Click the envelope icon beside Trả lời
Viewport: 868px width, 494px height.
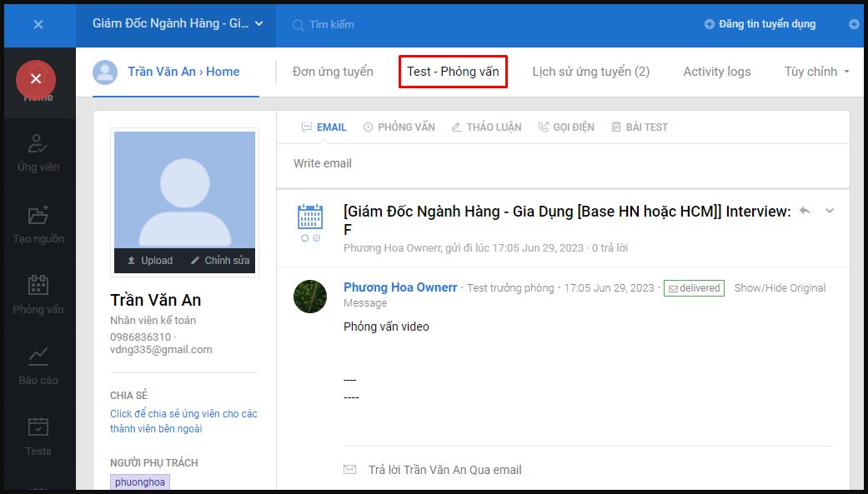350,470
